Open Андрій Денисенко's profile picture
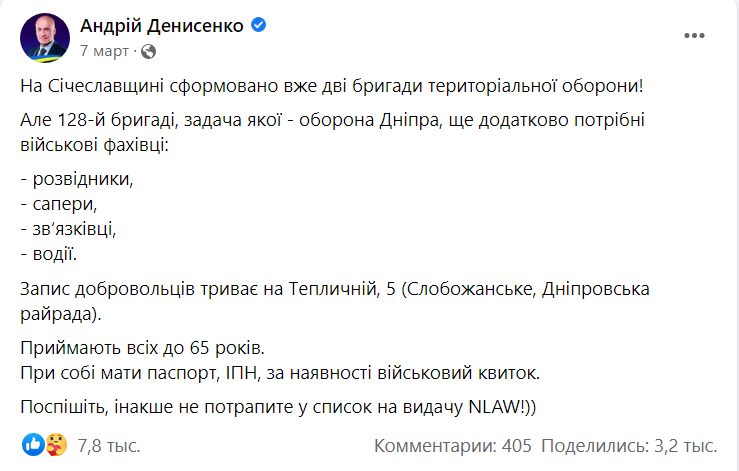The height and width of the screenshot is (471, 739). coord(45,38)
